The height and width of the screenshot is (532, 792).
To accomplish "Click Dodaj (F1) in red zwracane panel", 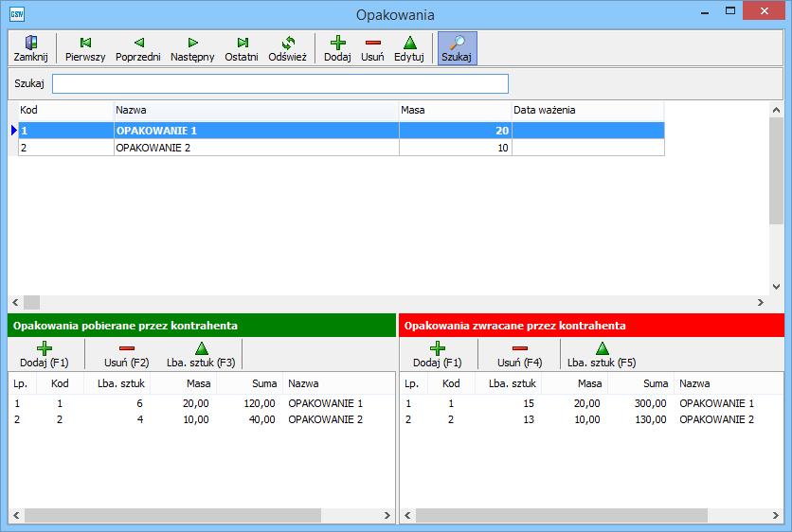I will [x=438, y=354].
